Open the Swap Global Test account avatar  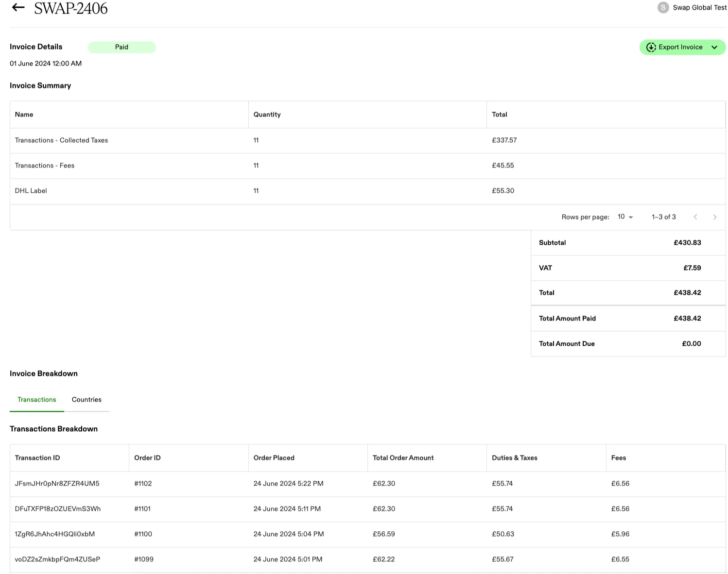click(x=663, y=7)
